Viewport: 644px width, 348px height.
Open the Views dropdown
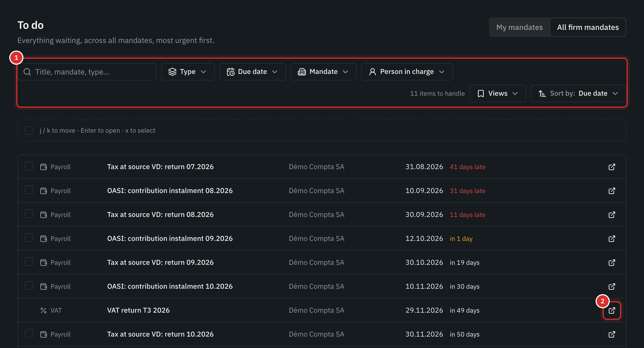point(498,94)
